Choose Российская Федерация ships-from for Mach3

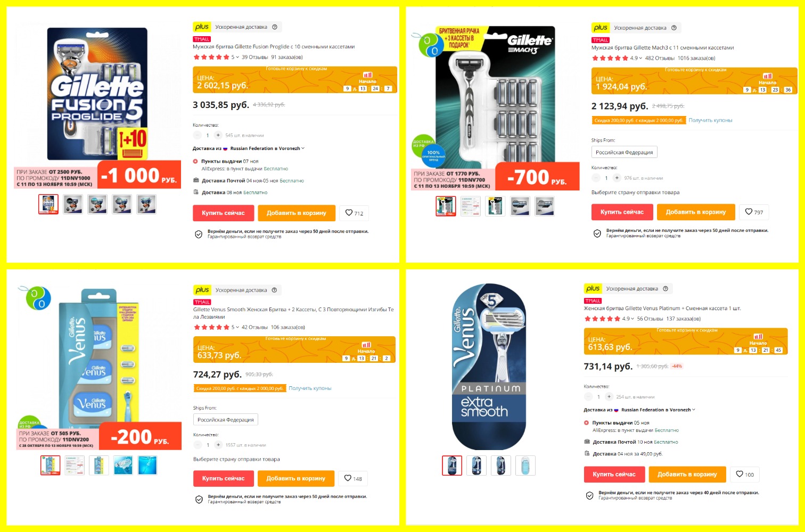[x=624, y=152]
